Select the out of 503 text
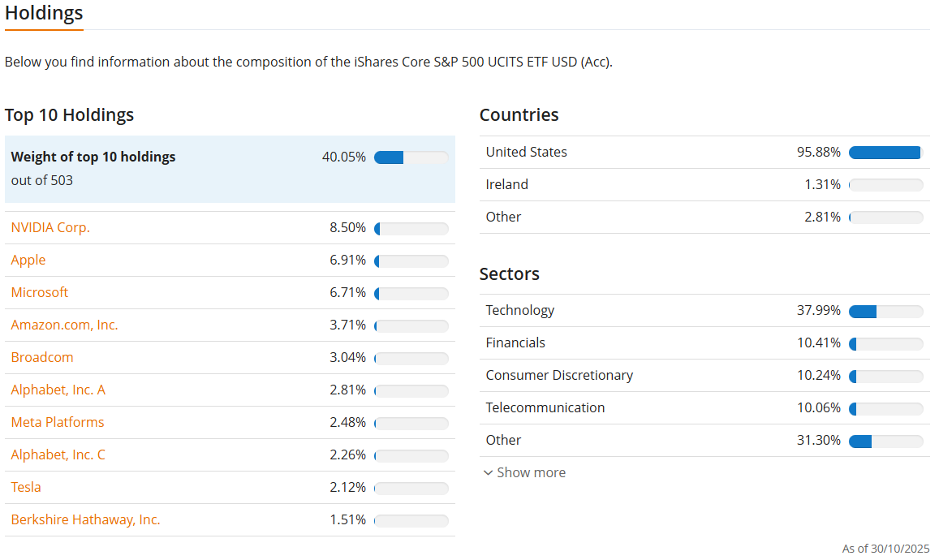 click(x=42, y=180)
